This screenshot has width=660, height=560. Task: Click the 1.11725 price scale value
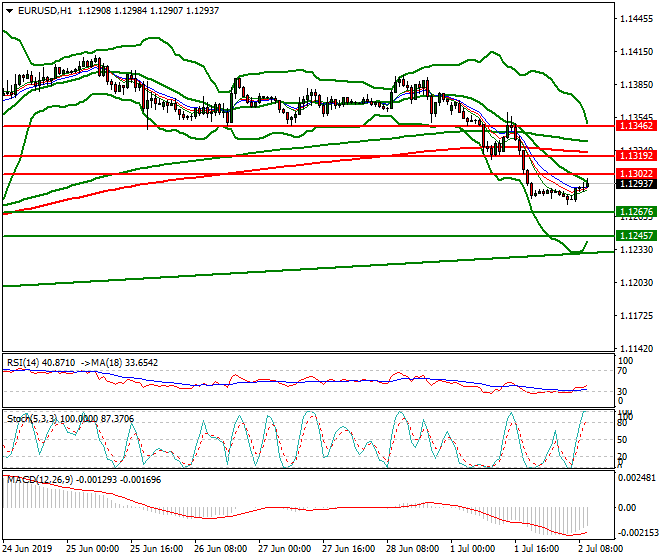click(636, 316)
